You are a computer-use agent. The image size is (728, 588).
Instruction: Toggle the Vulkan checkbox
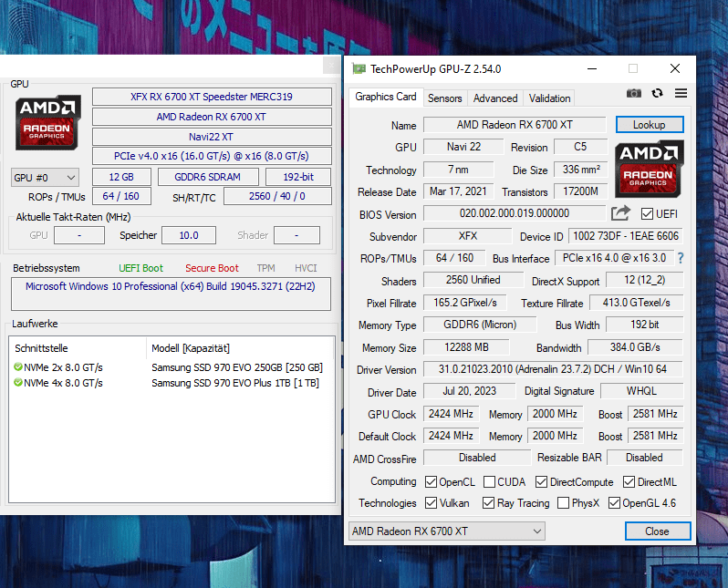pyautogui.click(x=431, y=502)
